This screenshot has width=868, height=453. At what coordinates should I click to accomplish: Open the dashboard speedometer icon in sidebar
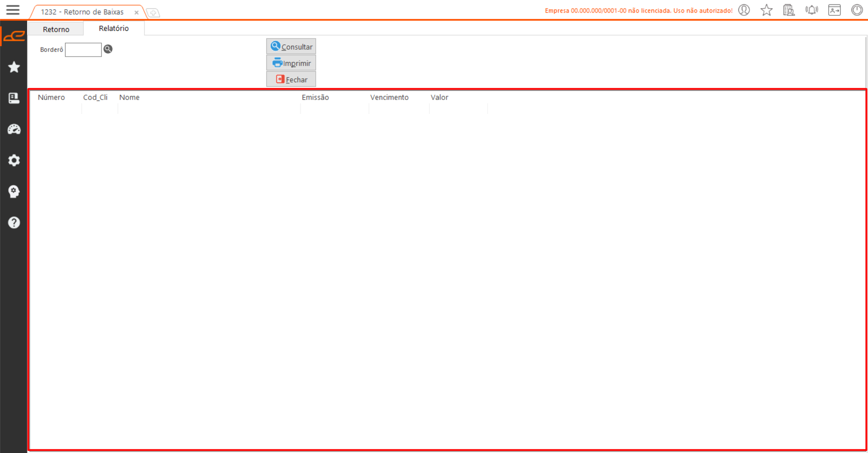tap(14, 129)
